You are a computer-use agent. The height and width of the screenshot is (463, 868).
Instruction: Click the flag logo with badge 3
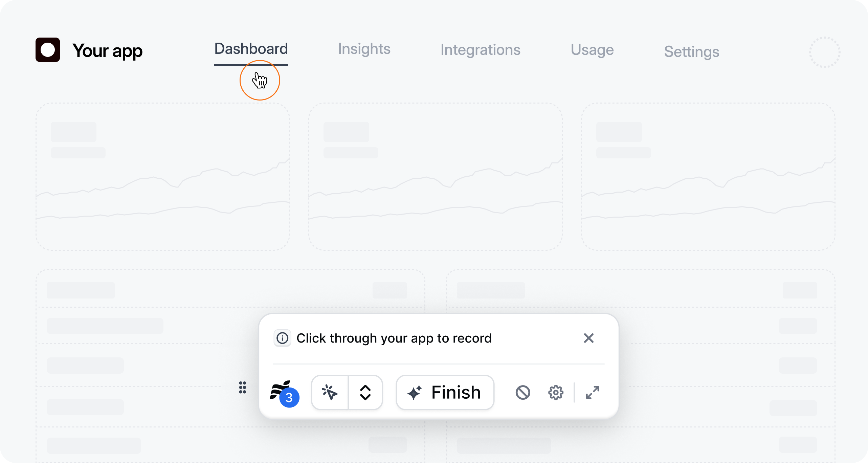coord(285,393)
